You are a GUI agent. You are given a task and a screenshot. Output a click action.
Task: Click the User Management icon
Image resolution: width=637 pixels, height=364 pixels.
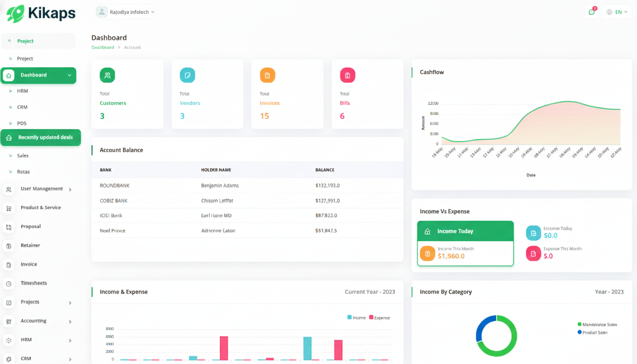click(9, 189)
